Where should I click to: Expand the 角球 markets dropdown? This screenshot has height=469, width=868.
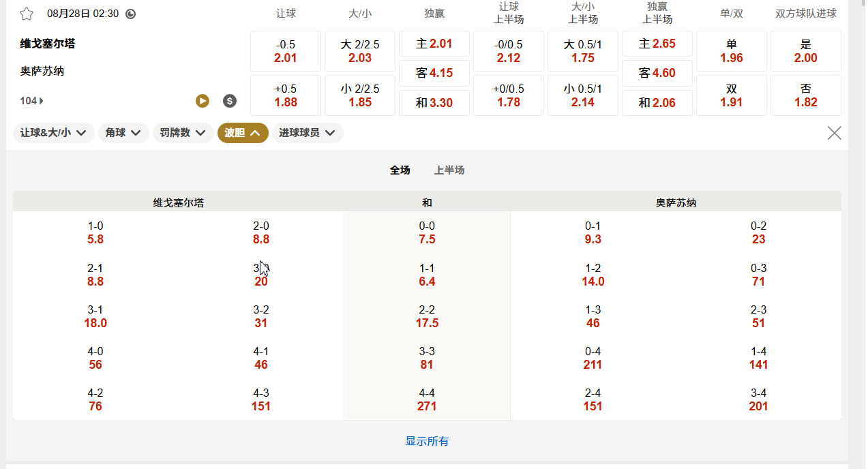coord(123,133)
